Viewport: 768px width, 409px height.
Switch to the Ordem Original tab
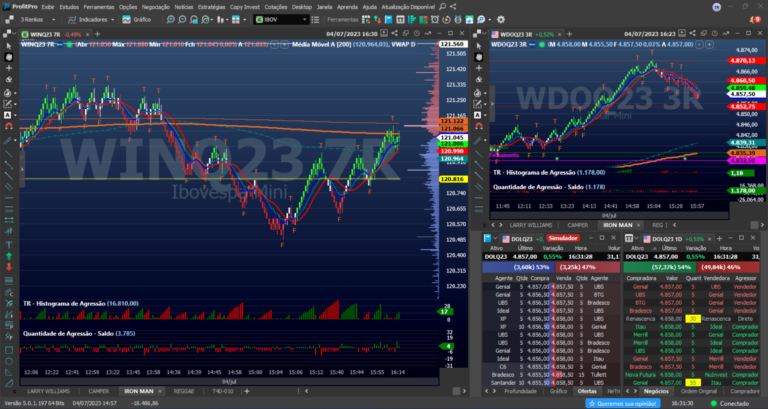pos(699,391)
